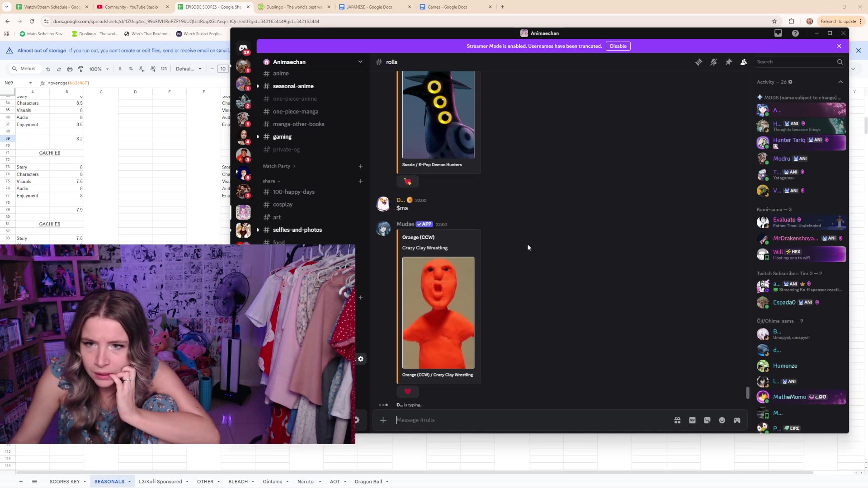The image size is (868, 488).
Task: Expand the Animaechan server dropdown
Action: 360,62
